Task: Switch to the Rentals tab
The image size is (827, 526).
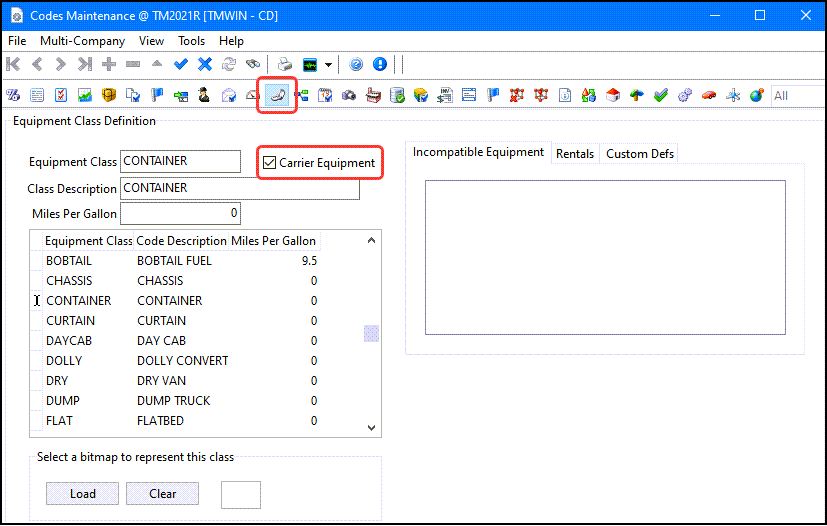Action: point(575,153)
